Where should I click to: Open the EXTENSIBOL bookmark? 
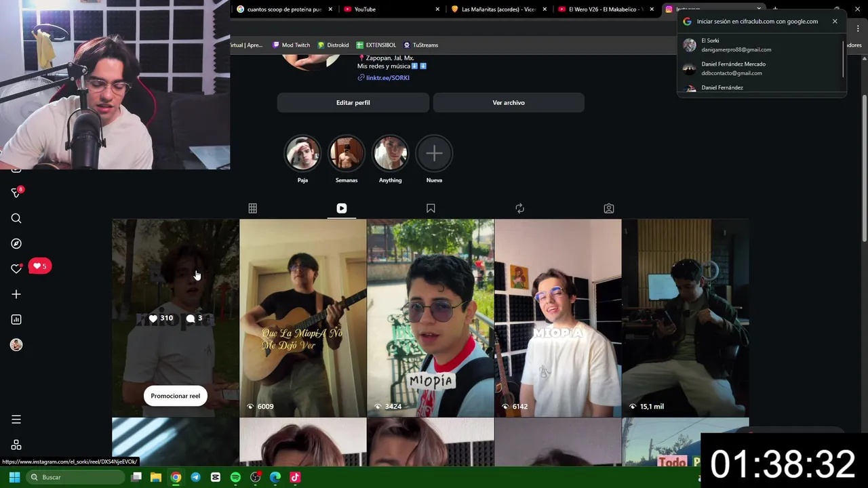click(x=376, y=45)
